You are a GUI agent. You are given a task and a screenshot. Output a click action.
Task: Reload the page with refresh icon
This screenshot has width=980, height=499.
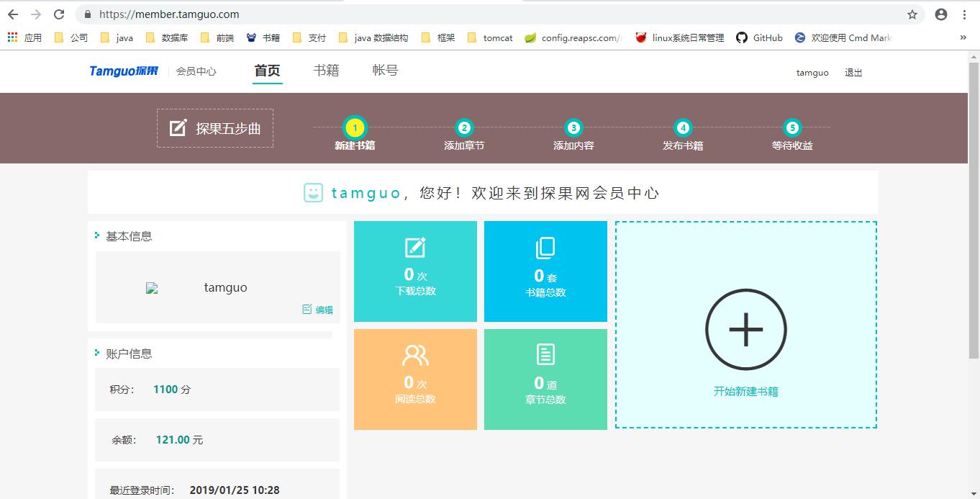tap(59, 14)
